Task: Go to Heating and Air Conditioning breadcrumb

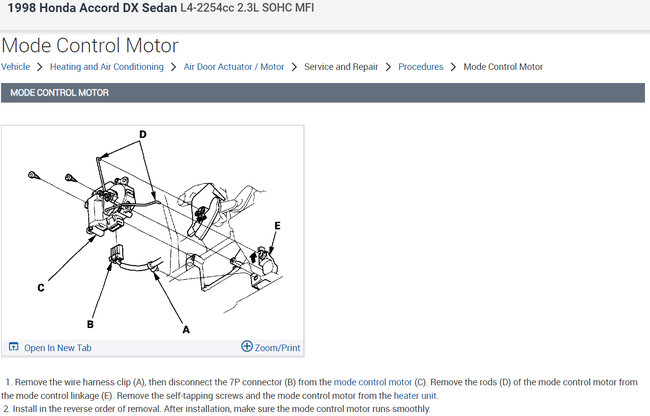Action: click(x=107, y=67)
